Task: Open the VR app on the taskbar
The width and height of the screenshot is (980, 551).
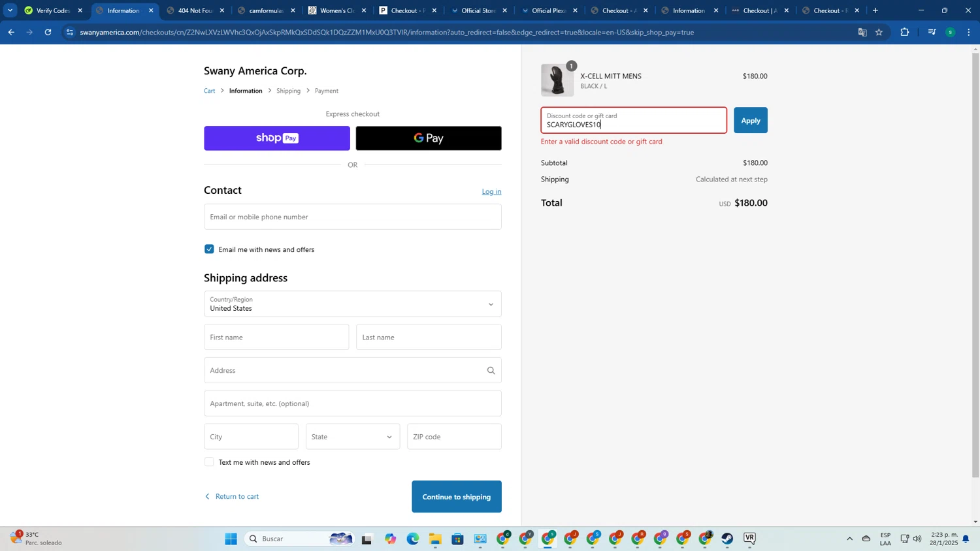Action: point(749,539)
